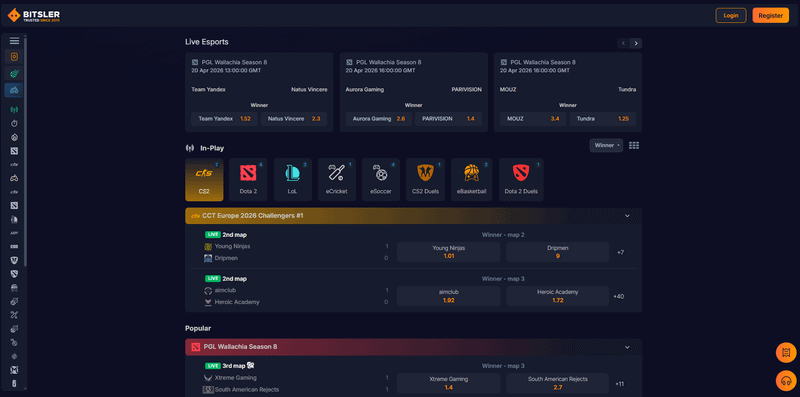
Task: Open the Dripmen team name in match row
Action: pos(226,258)
